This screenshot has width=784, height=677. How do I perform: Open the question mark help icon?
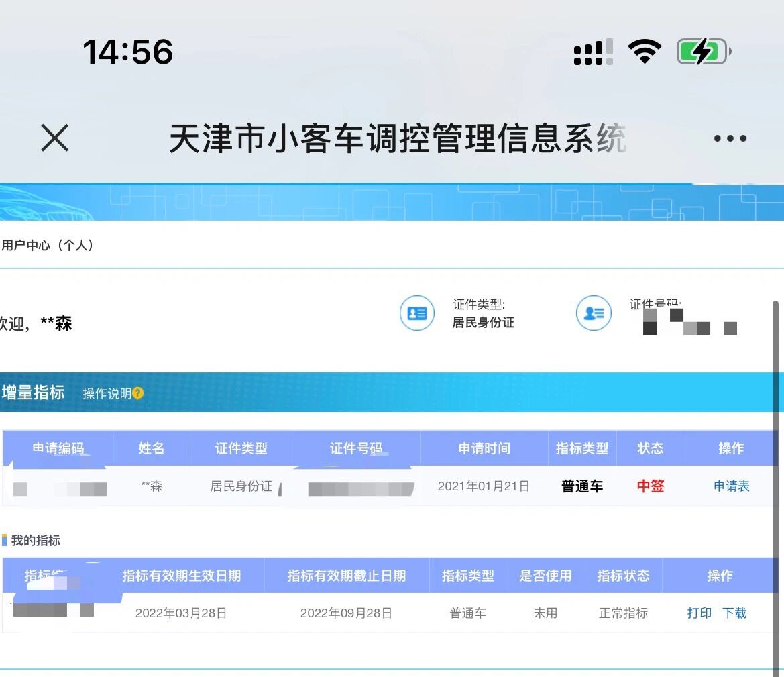point(138,393)
